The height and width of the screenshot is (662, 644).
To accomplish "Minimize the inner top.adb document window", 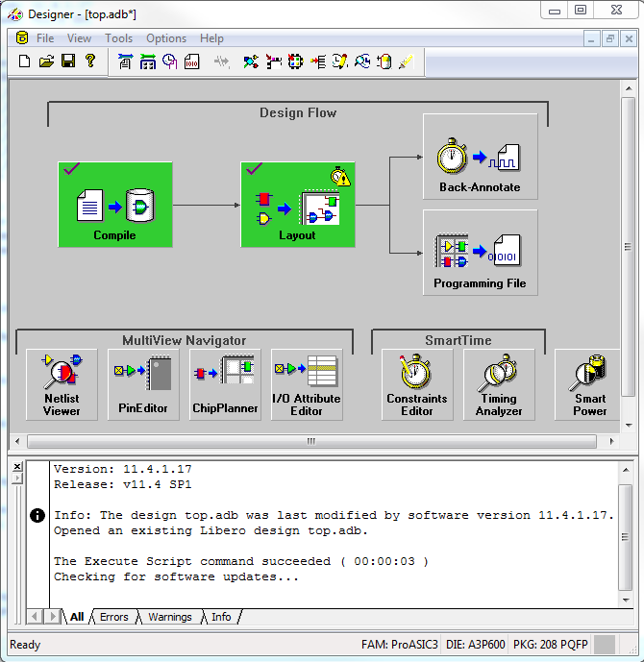I will [591, 38].
